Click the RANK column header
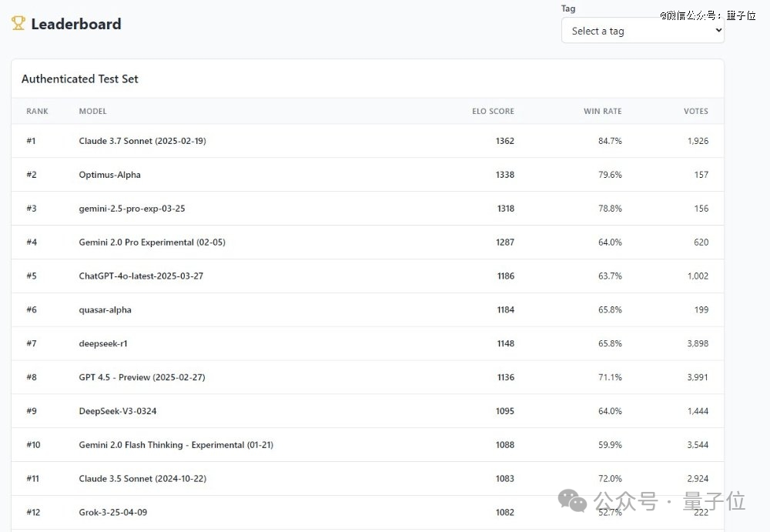 pos(37,112)
